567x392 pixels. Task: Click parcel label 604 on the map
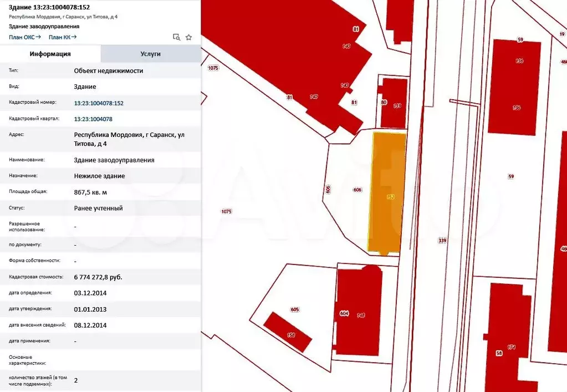(x=344, y=313)
